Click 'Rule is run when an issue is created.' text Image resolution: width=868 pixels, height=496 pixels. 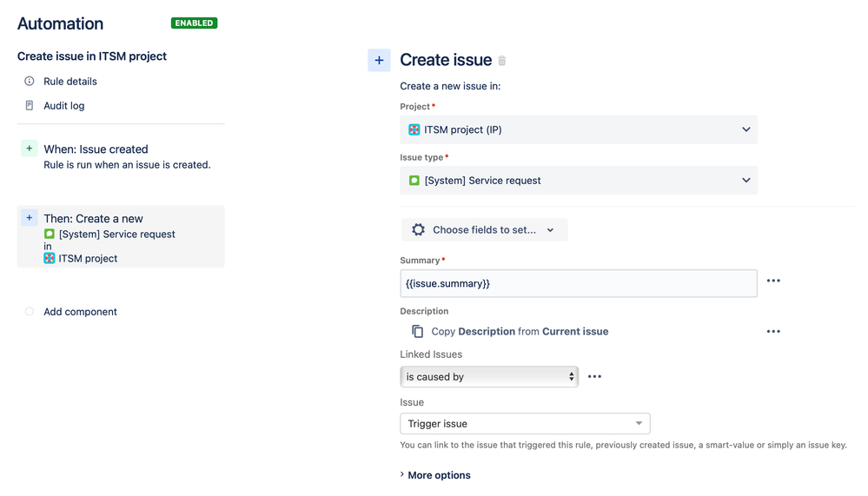[128, 164]
